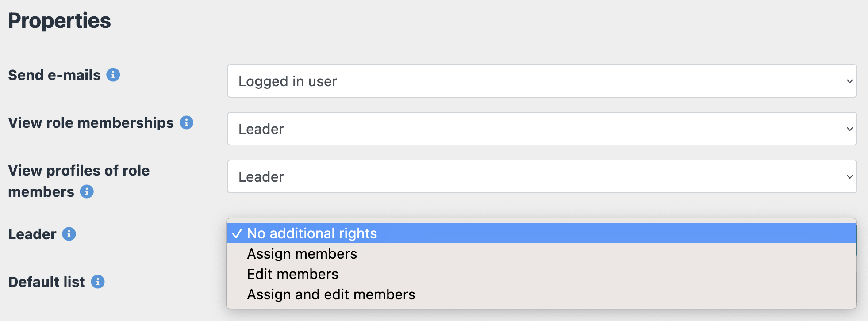Select 'Assign and edit members' option
The width and height of the screenshot is (868, 321).
point(331,294)
